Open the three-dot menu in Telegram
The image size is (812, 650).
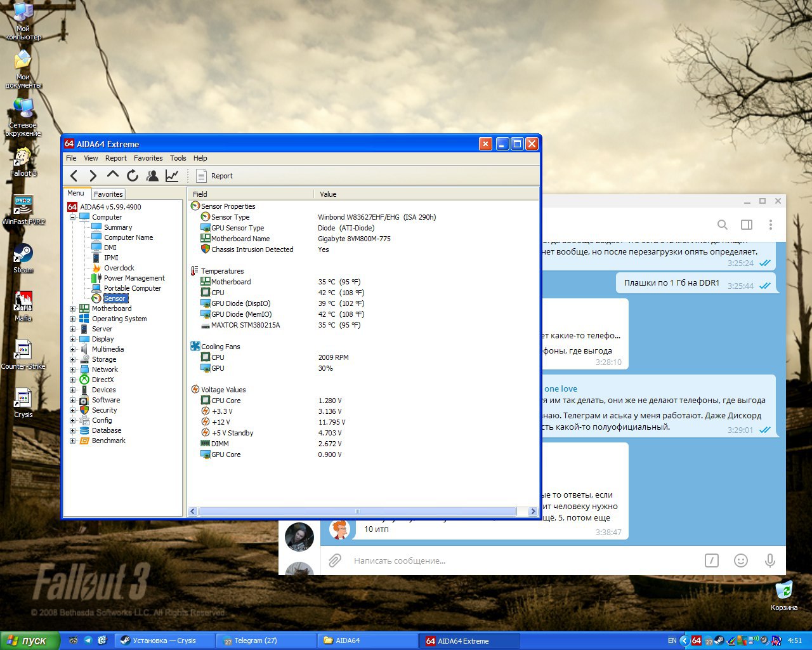(x=771, y=225)
